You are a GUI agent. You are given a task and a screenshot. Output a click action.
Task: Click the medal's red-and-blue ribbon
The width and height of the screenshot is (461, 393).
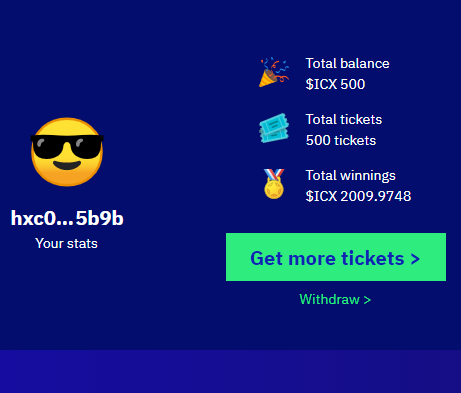coord(274,175)
